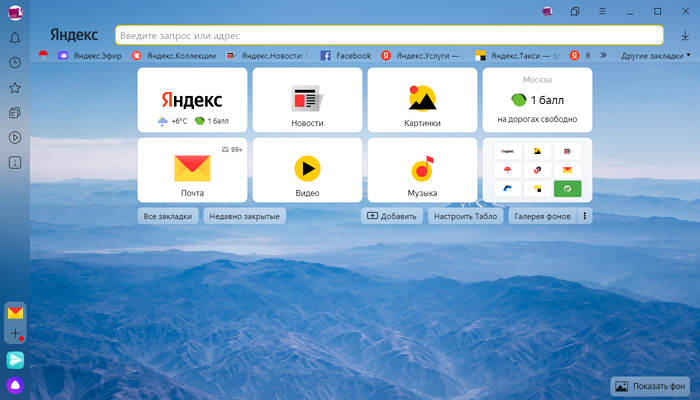The width and height of the screenshot is (700, 400).
Task: Click the Добавить button
Action: pyautogui.click(x=392, y=216)
